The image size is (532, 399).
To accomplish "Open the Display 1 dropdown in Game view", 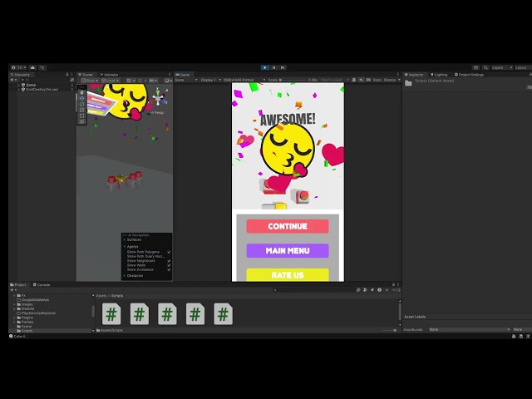I will (x=210, y=80).
